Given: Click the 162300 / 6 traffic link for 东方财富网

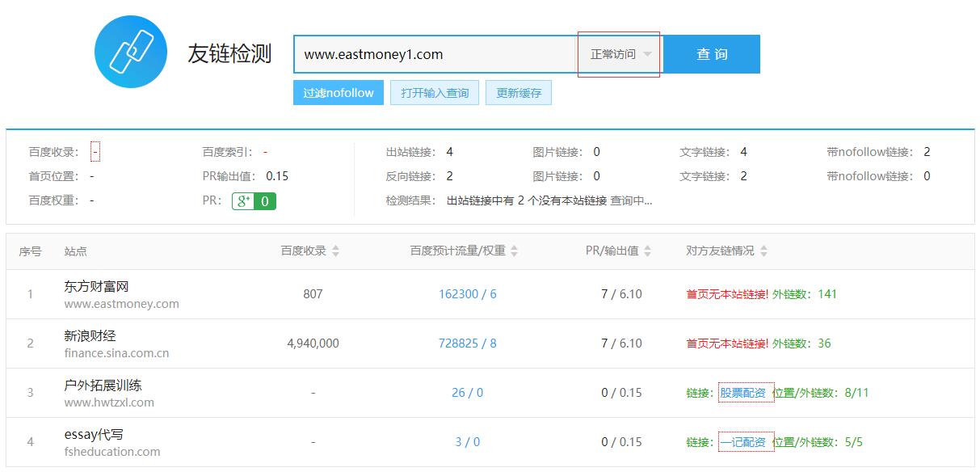Looking at the screenshot, I should tap(467, 293).
